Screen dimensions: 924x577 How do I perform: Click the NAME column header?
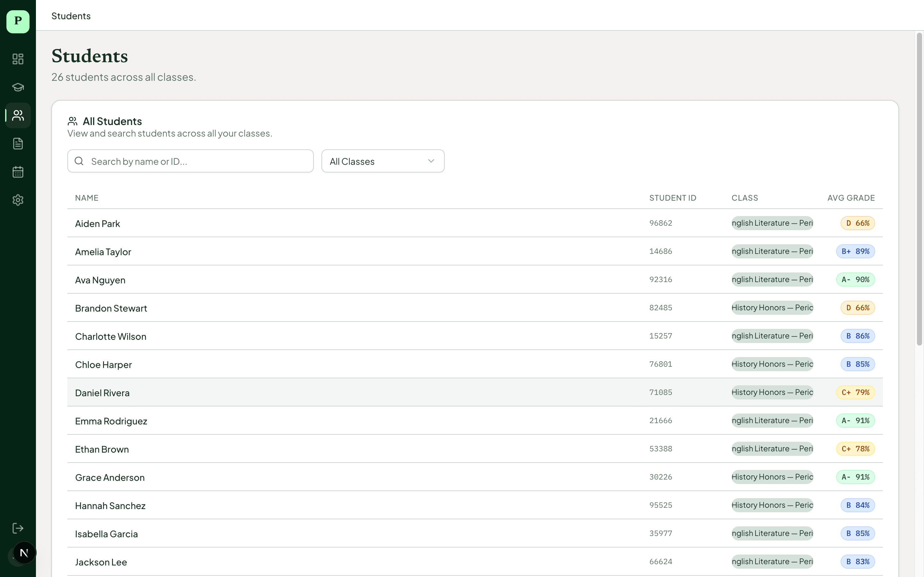[x=87, y=198]
